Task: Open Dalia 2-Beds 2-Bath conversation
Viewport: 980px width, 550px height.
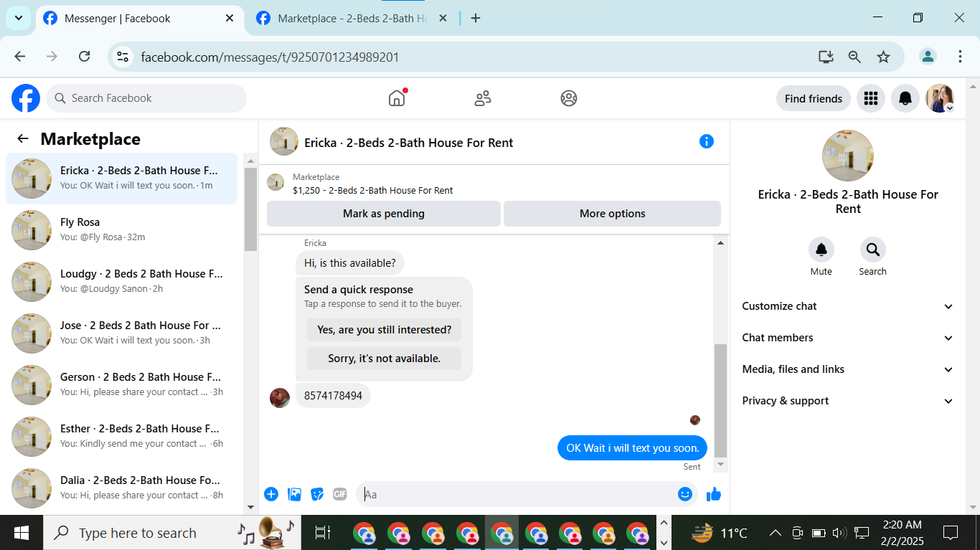Action: coord(122,488)
